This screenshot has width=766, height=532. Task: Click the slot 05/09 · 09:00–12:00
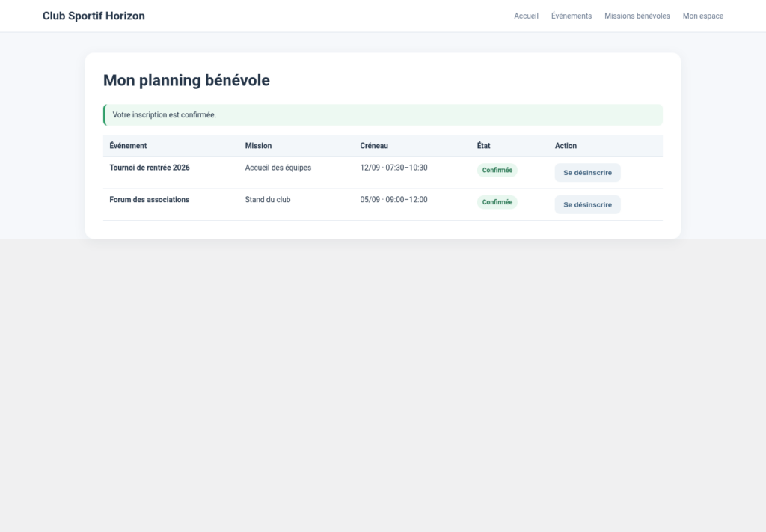(393, 199)
